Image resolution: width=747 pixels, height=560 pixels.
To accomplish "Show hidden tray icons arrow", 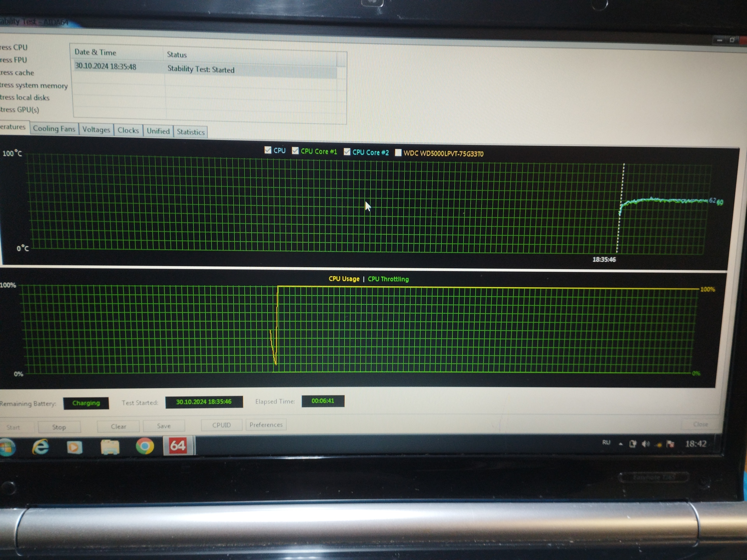I will click(621, 444).
